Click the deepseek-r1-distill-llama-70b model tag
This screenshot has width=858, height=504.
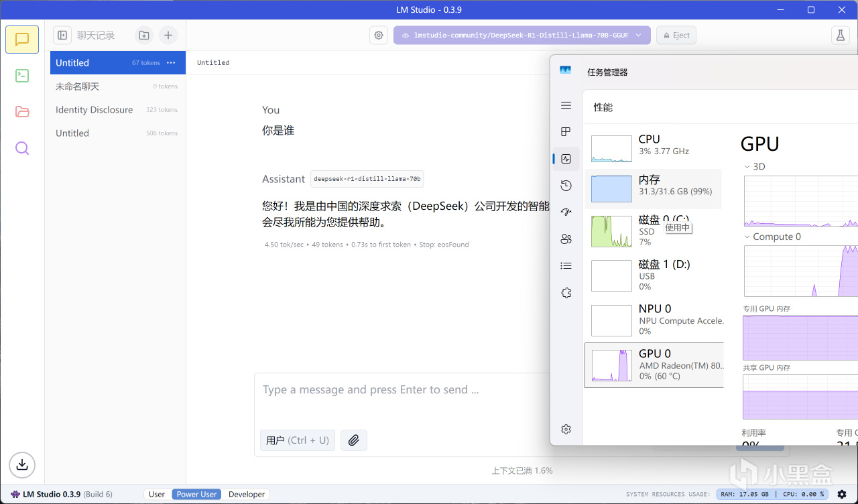(367, 179)
